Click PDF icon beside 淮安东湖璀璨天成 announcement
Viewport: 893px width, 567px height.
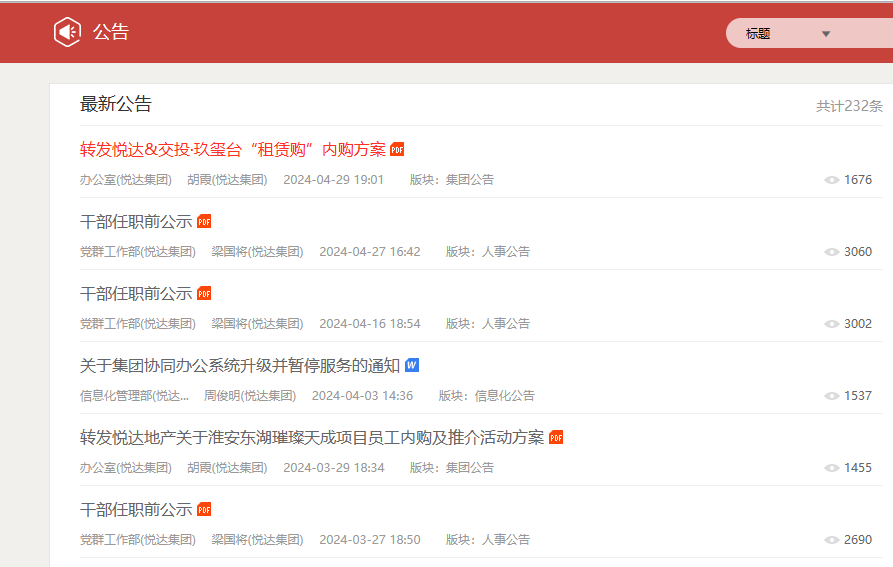coord(556,437)
